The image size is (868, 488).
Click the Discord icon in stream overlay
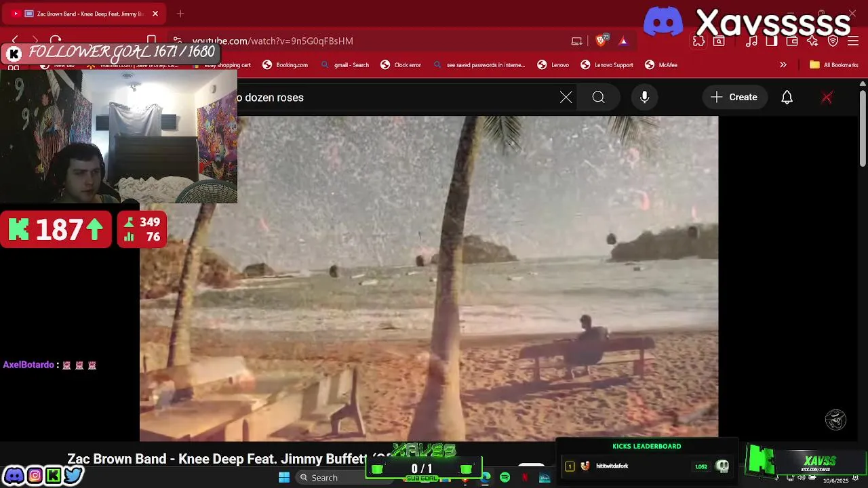click(14, 476)
